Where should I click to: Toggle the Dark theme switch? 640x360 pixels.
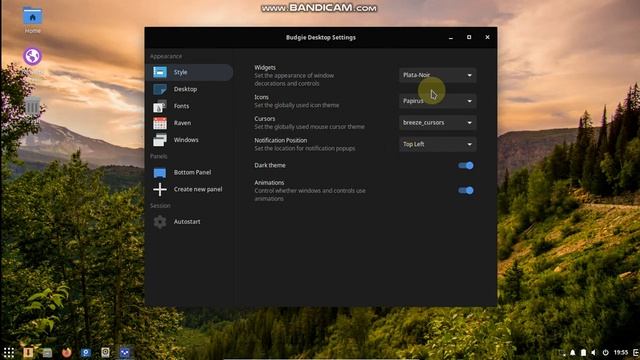pyautogui.click(x=466, y=165)
